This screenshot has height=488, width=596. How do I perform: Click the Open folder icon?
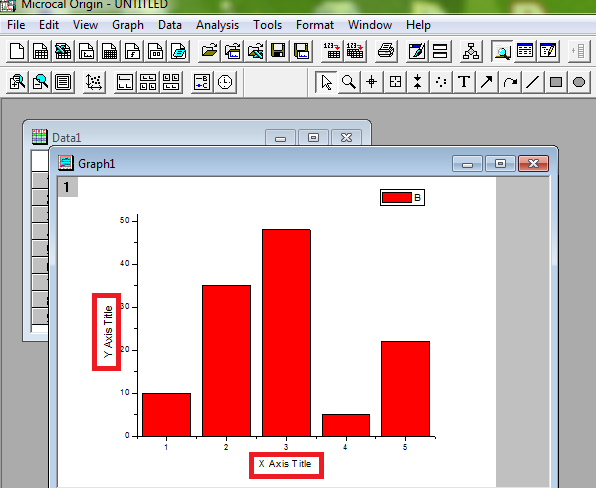209,51
